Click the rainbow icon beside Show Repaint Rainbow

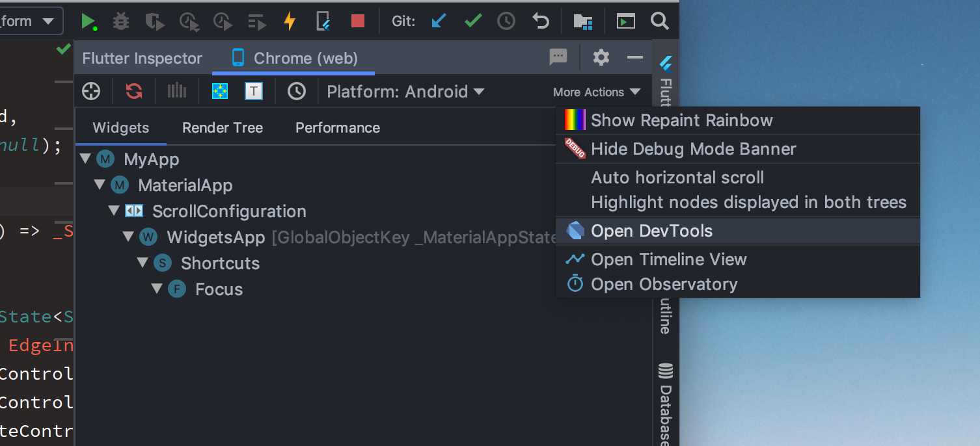pos(575,120)
